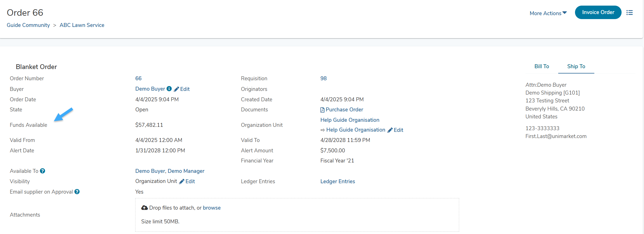Click the Funds Available value $57,482.11
The width and height of the screenshot is (644, 234).
click(149, 125)
